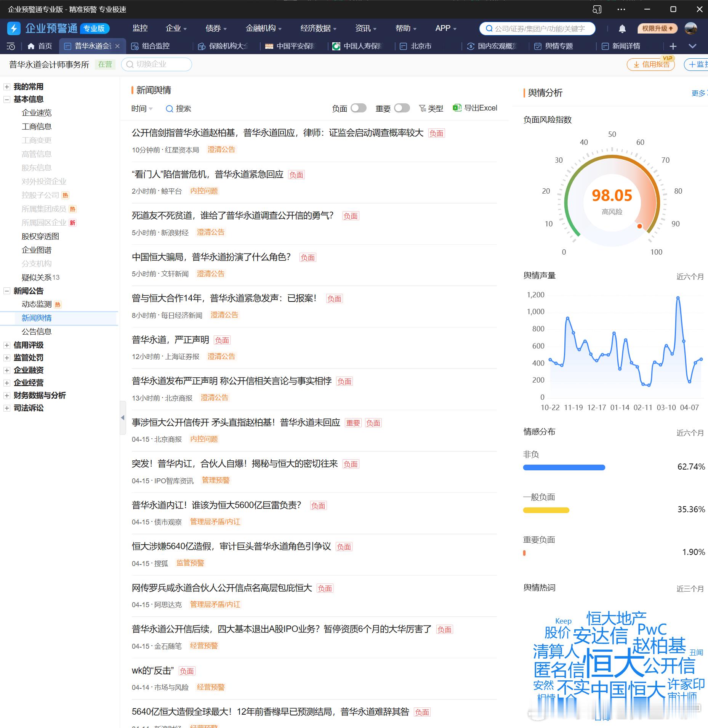Screen dimensions: 708x728
Task: Click the yellow 一般负面 sentiment bar
Action: (546, 510)
